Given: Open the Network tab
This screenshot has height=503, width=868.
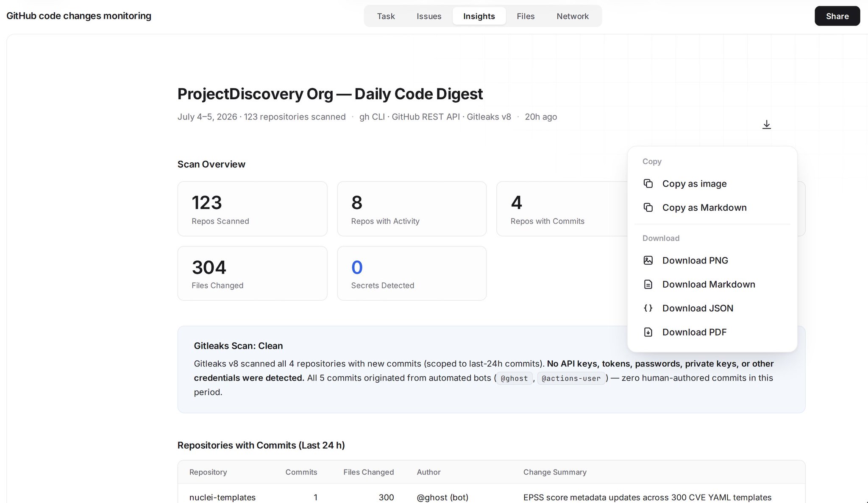Looking at the screenshot, I should tap(573, 16).
